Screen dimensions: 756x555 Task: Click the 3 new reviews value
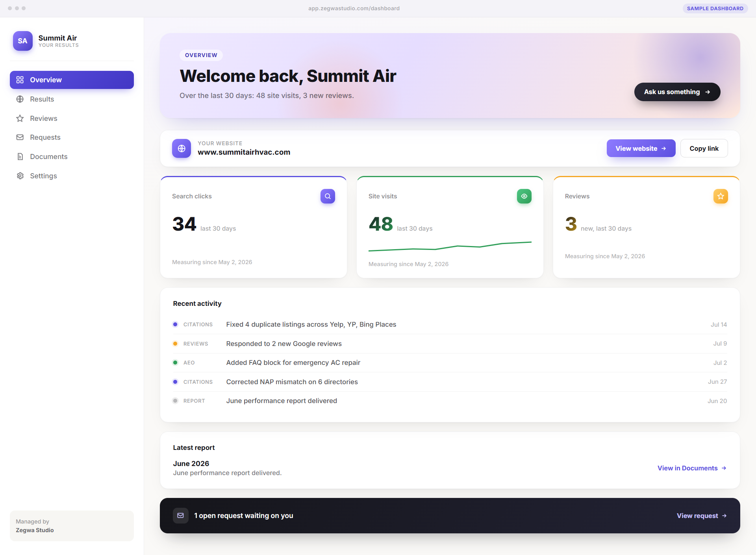point(571,224)
